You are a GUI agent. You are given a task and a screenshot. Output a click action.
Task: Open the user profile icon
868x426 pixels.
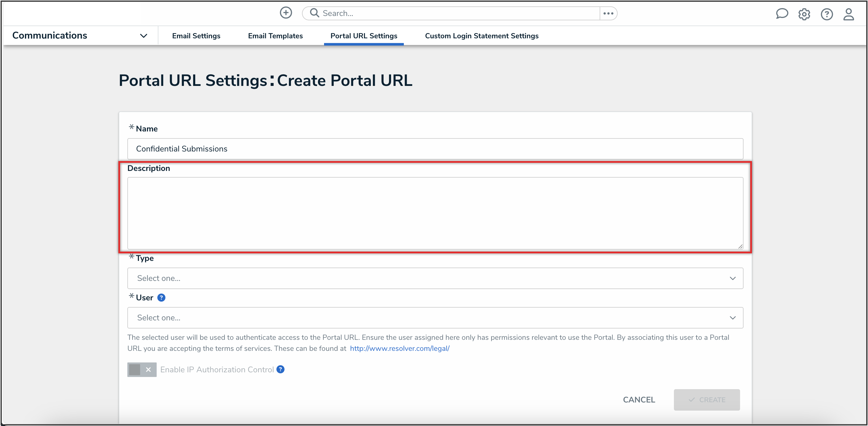pyautogui.click(x=849, y=14)
